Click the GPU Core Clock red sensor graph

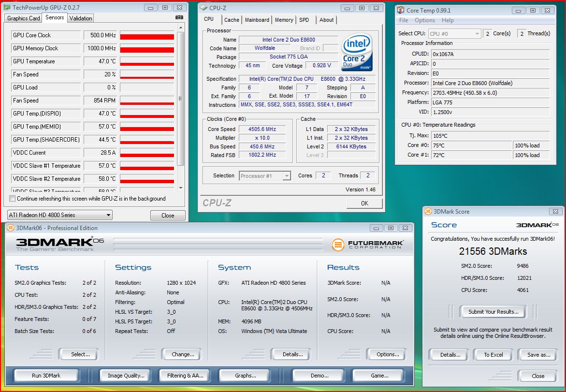[147, 35]
